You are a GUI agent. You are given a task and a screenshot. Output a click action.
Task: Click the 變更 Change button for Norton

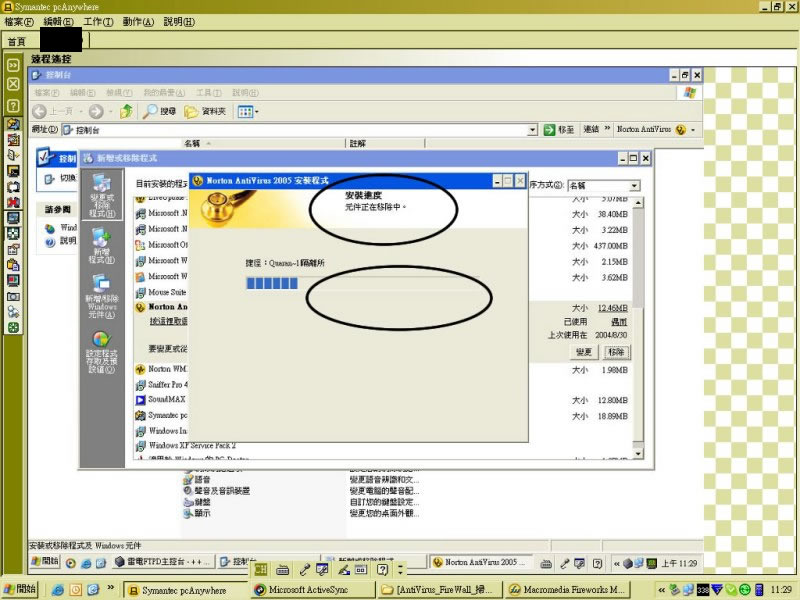click(584, 352)
